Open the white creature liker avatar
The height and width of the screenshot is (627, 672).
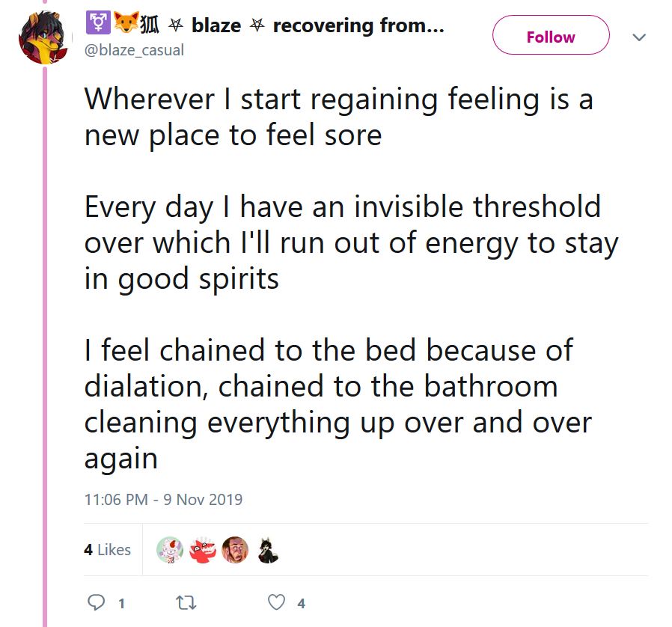169,550
